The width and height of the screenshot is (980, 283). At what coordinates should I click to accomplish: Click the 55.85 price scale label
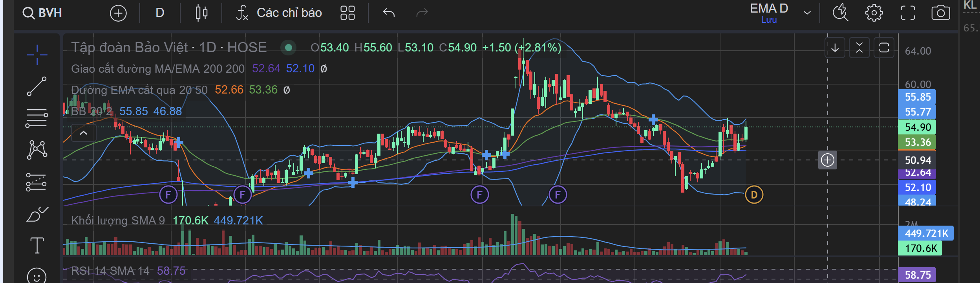[x=918, y=97]
